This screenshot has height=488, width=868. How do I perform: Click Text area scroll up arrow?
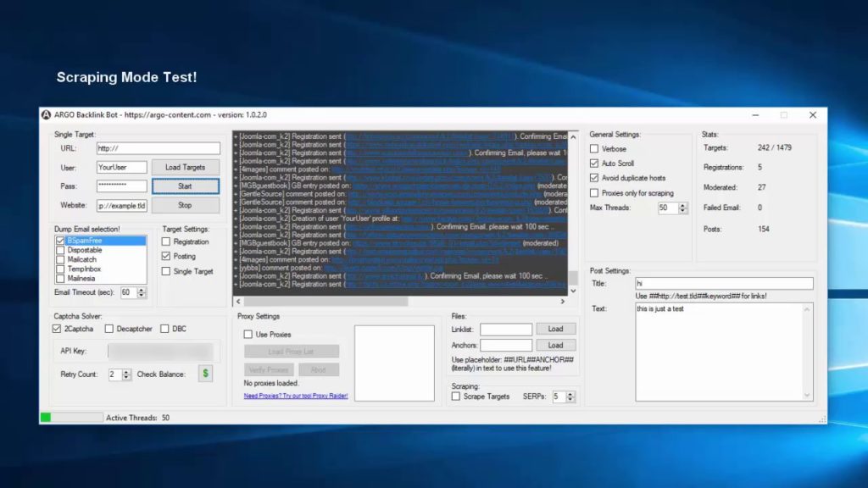(x=807, y=309)
